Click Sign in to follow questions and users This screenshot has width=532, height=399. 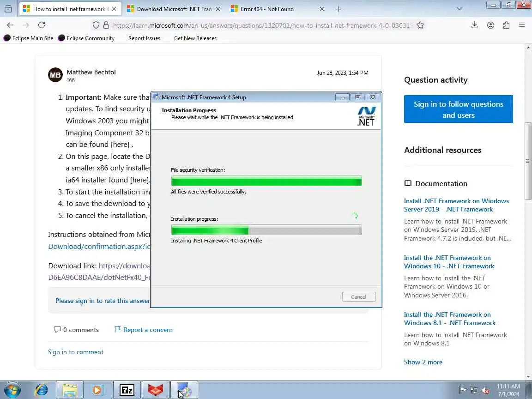[x=459, y=109]
